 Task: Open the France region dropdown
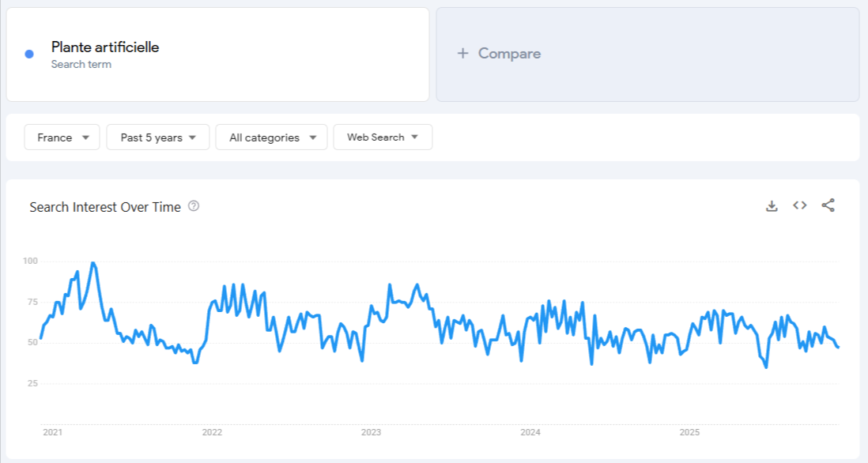click(62, 137)
